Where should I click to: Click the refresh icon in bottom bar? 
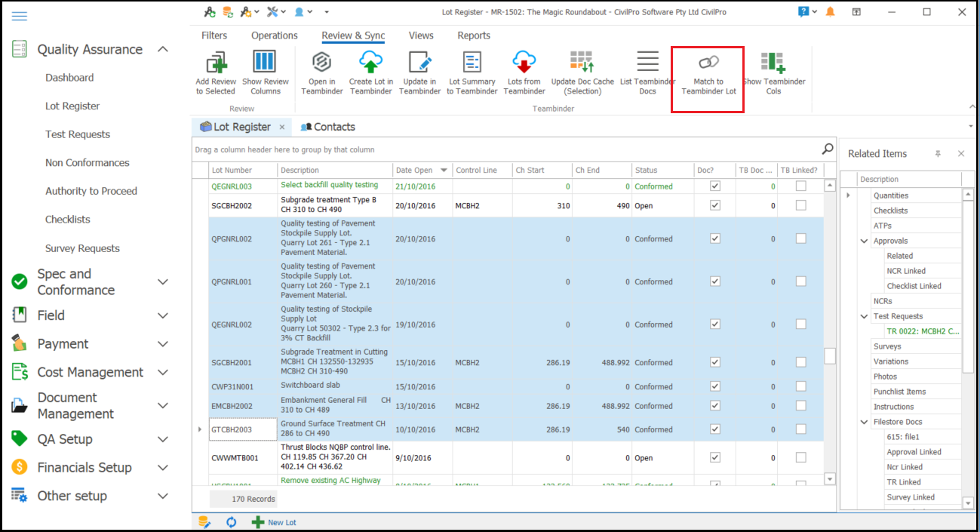pyautogui.click(x=231, y=522)
